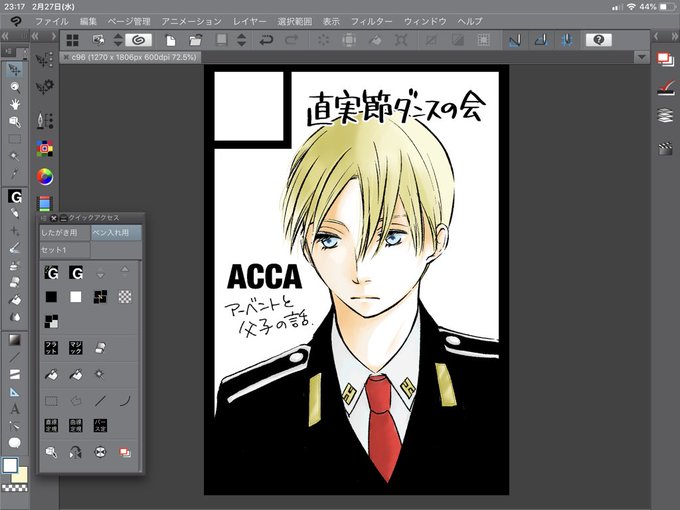Open the Color history palette icon
The height and width of the screenshot is (510, 680).
(x=45, y=203)
